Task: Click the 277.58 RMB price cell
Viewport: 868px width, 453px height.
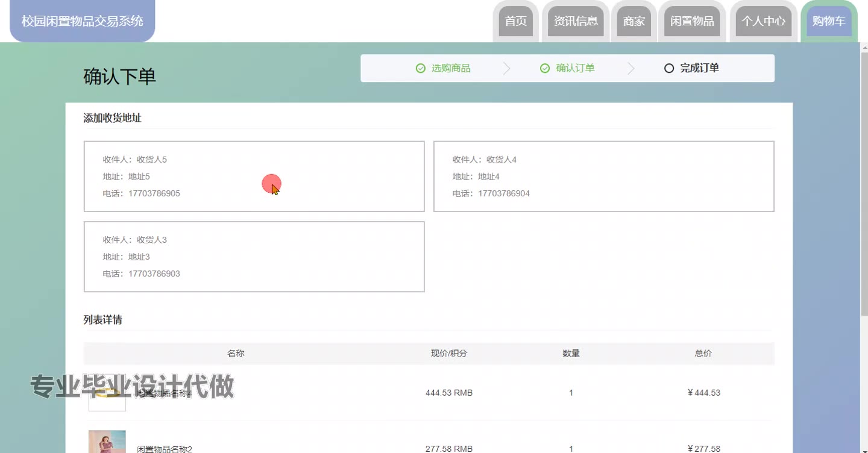Action: click(x=449, y=449)
